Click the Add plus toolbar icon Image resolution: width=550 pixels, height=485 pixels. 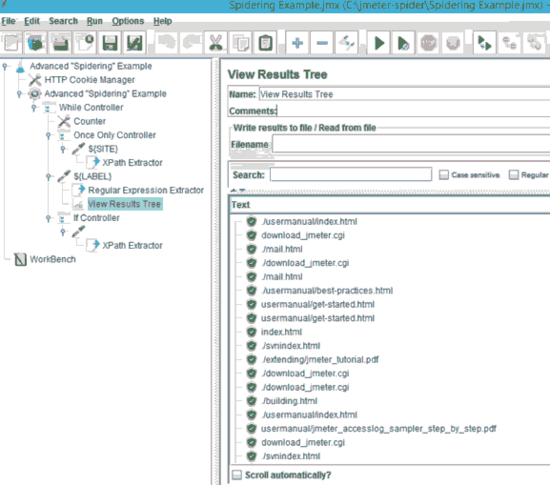click(297, 43)
